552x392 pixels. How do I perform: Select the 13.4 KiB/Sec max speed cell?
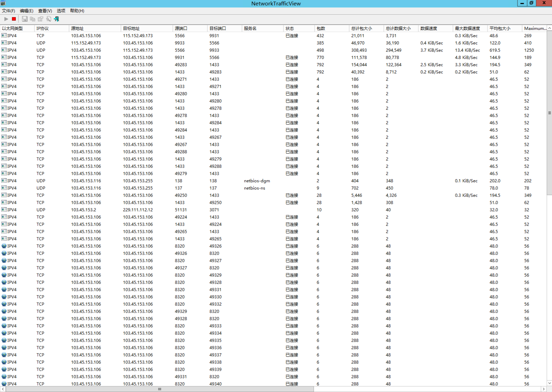point(467,50)
